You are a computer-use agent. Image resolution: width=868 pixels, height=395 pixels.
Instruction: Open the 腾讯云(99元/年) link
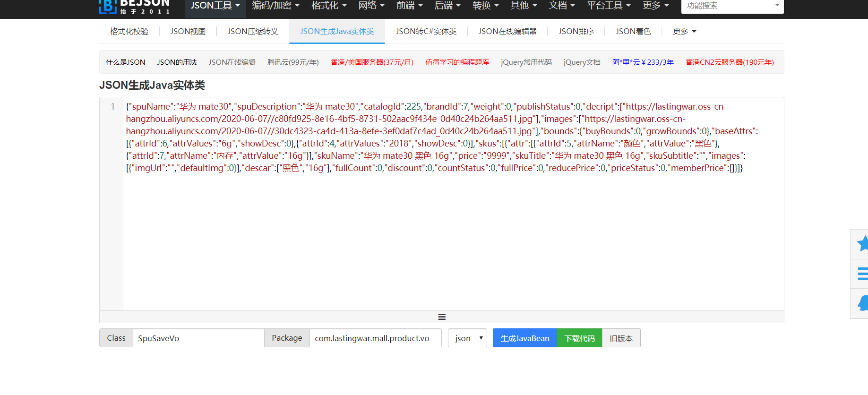click(x=293, y=62)
